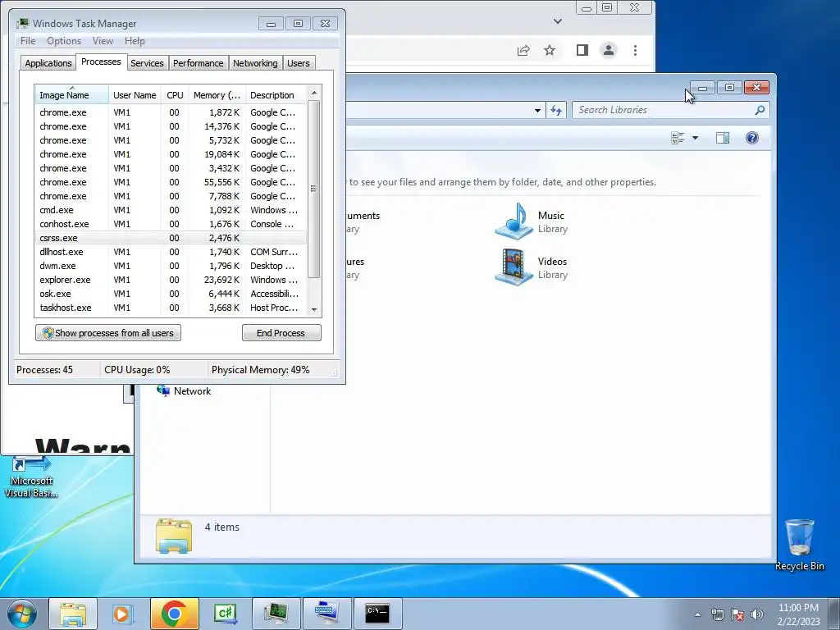Toggle Chrome side panel icon
Screen dimensions: 840x630
pos(582,50)
